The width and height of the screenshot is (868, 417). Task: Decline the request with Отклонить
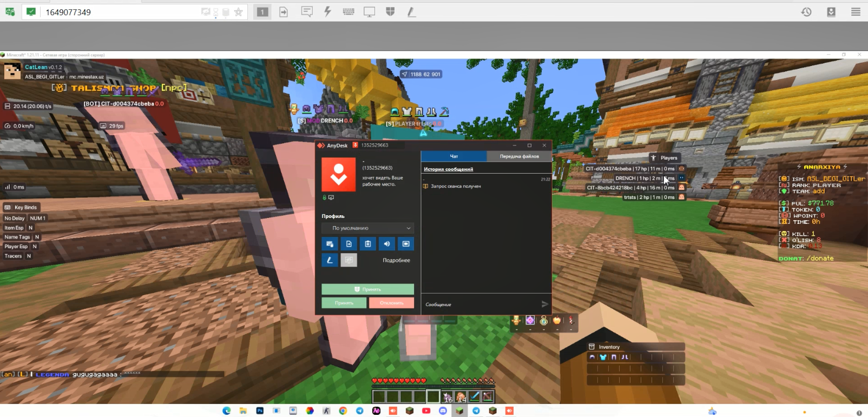click(x=391, y=303)
